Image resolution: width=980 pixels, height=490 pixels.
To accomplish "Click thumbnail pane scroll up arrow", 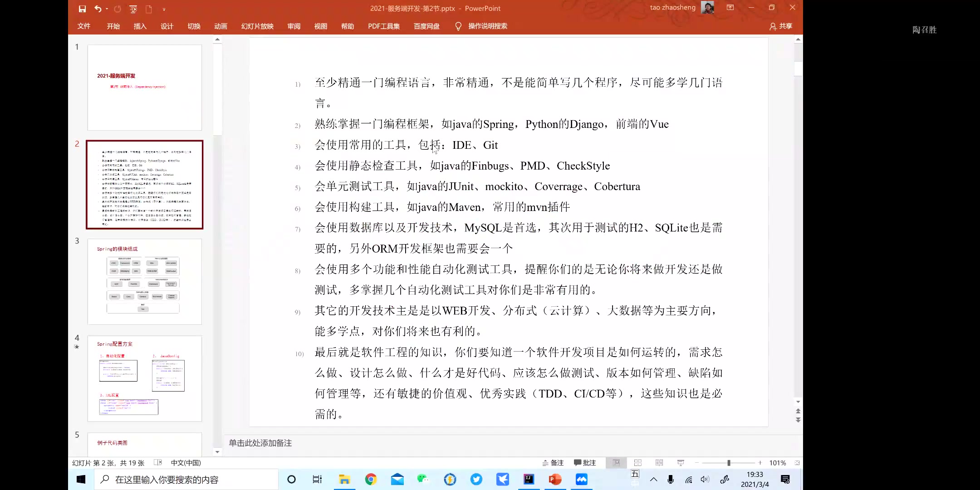I will (x=217, y=39).
